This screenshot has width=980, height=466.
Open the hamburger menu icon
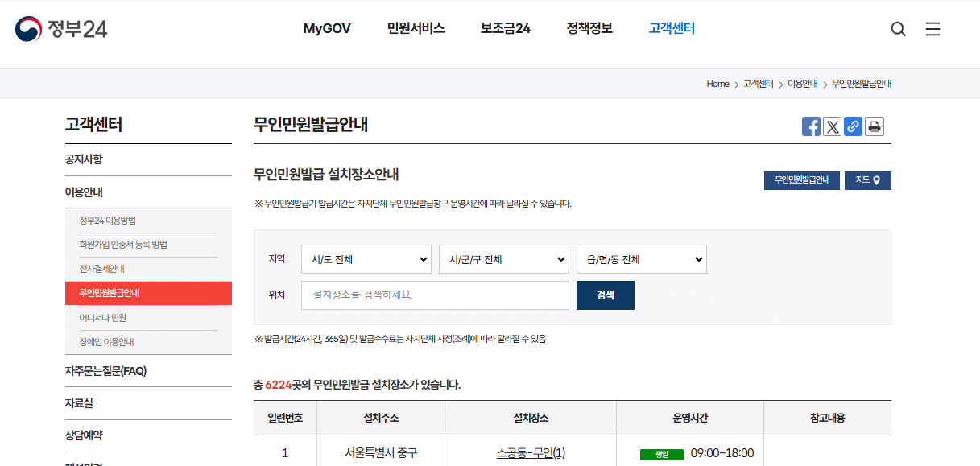(932, 28)
